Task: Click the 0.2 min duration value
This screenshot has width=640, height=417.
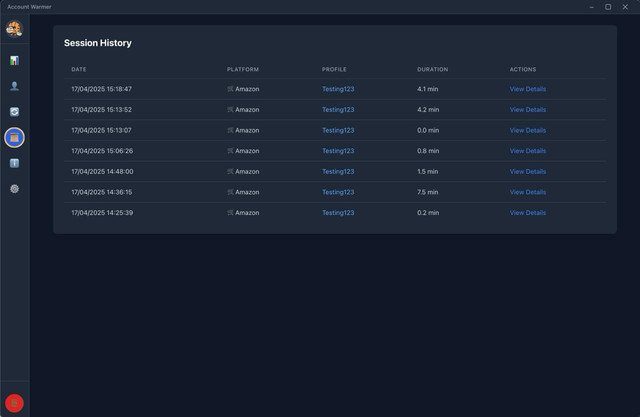Action: pos(428,213)
